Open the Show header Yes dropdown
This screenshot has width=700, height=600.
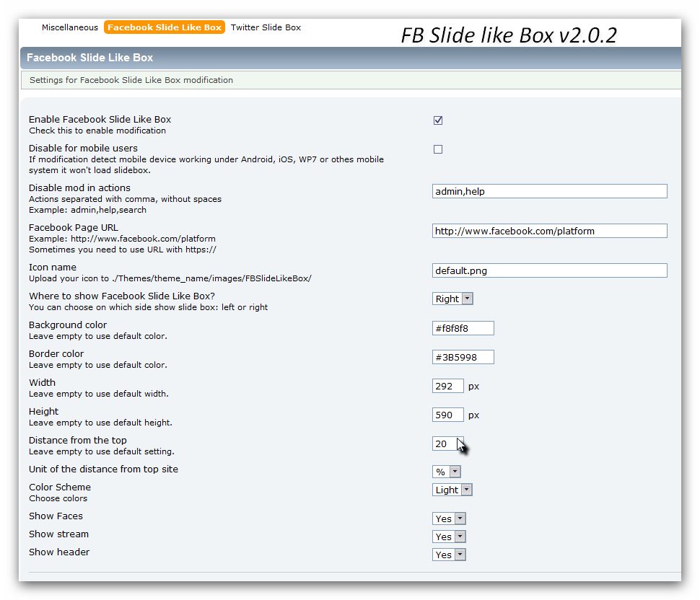(x=449, y=555)
